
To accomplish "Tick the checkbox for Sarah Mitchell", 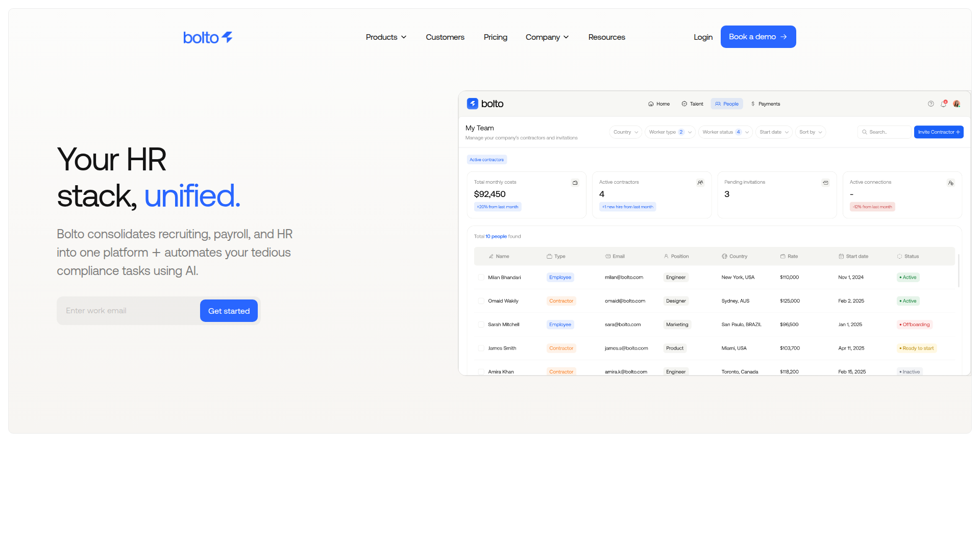I will pyautogui.click(x=481, y=324).
